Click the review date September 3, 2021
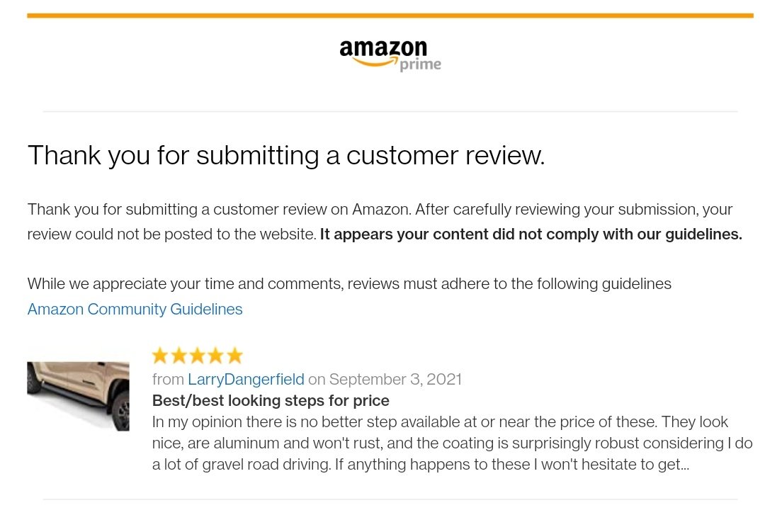 tap(395, 379)
